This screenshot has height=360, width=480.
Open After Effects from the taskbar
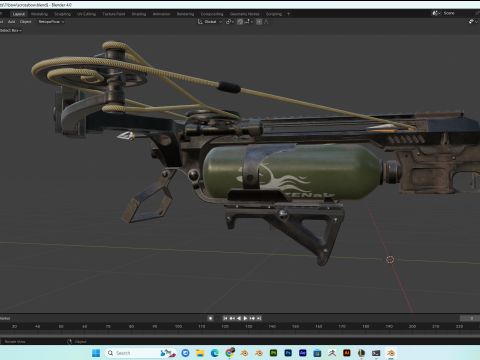point(303,353)
